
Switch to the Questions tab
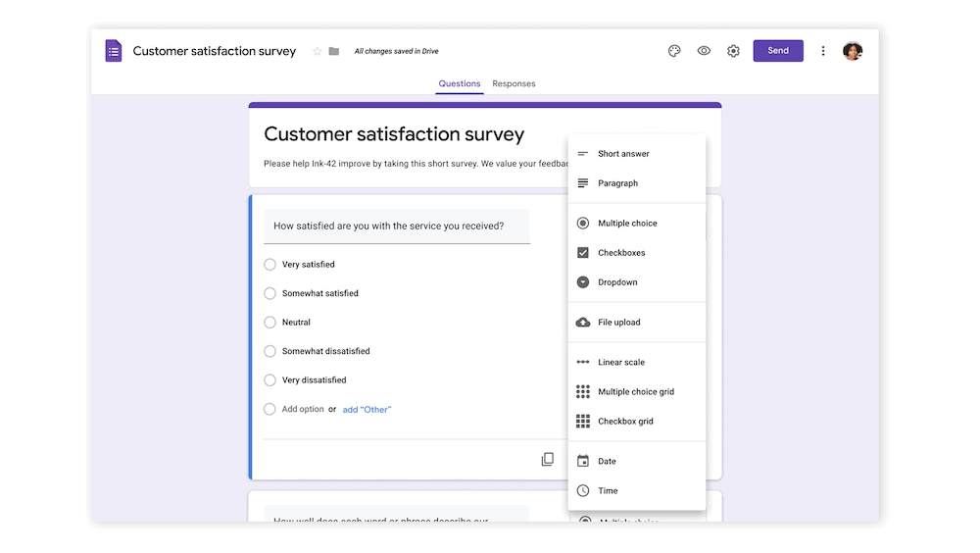tap(460, 83)
